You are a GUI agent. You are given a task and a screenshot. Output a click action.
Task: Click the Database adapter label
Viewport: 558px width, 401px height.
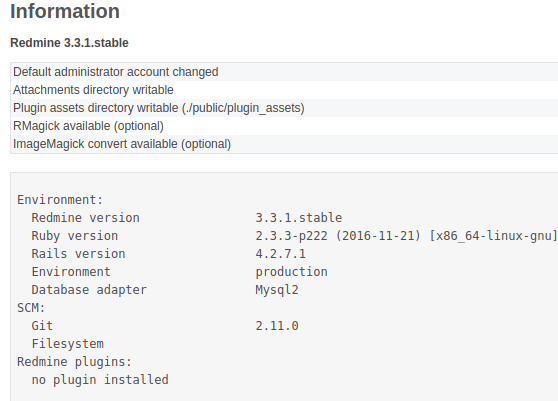[x=89, y=290]
